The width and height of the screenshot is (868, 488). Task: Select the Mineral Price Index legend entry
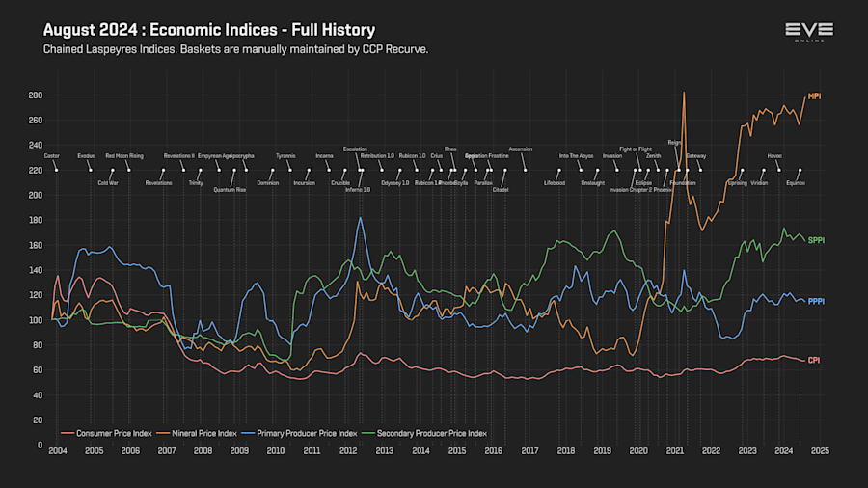click(197, 433)
